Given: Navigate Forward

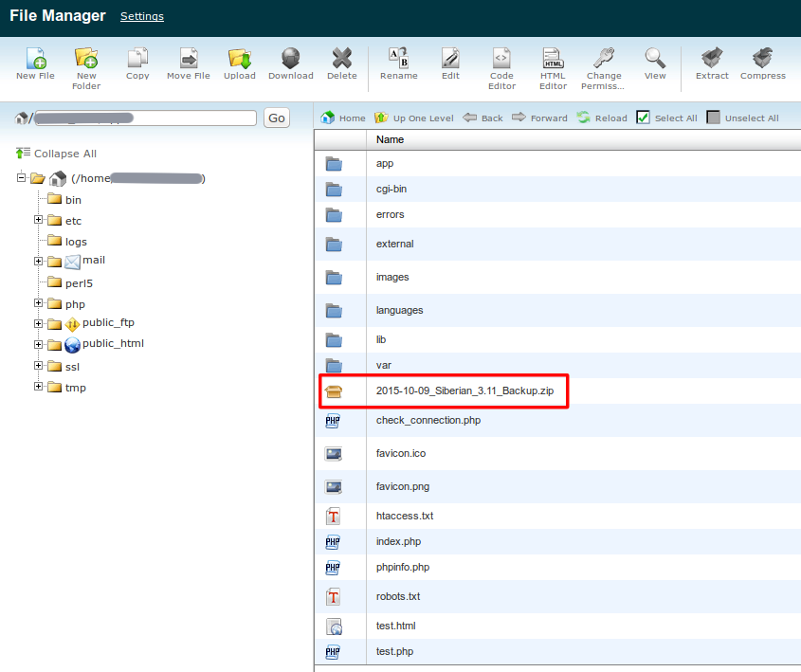Looking at the screenshot, I should click(x=539, y=118).
